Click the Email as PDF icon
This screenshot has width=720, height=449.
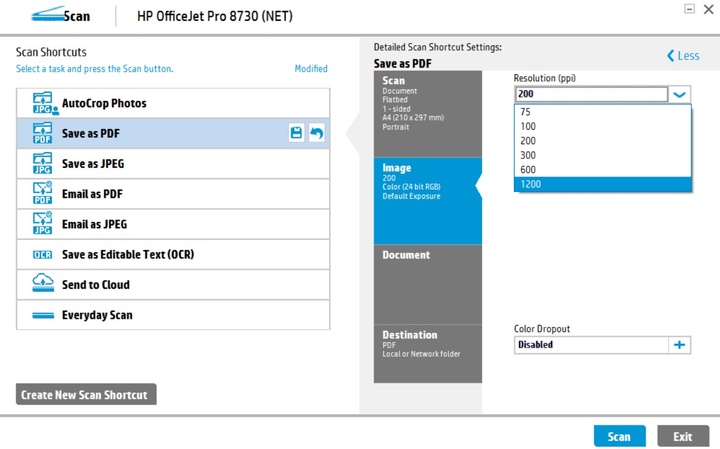coord(42,194)
